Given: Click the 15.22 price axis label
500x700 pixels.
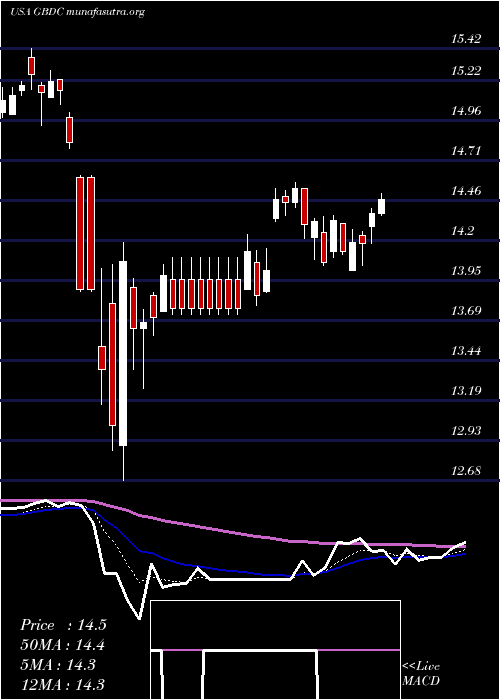Looking at the screenshot, I should point(466,71).
